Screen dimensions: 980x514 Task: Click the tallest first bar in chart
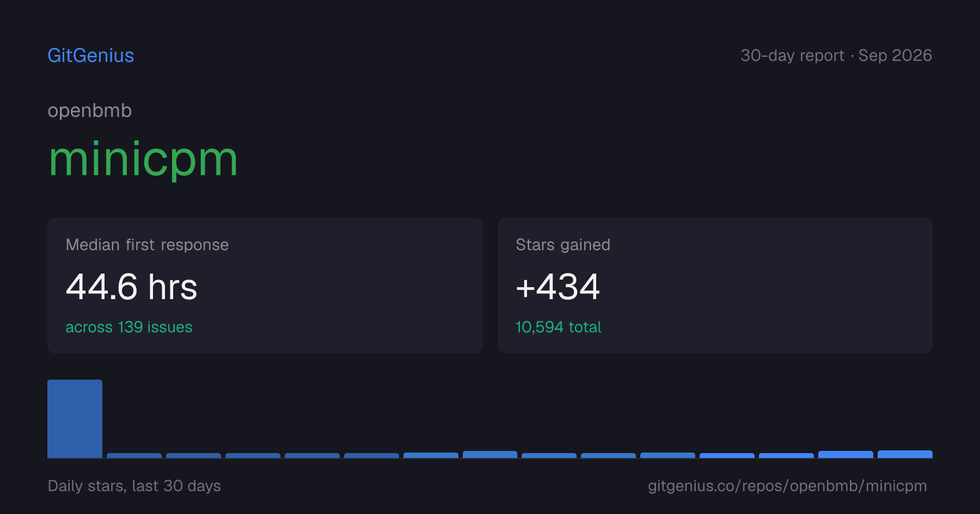pos(75,419)
